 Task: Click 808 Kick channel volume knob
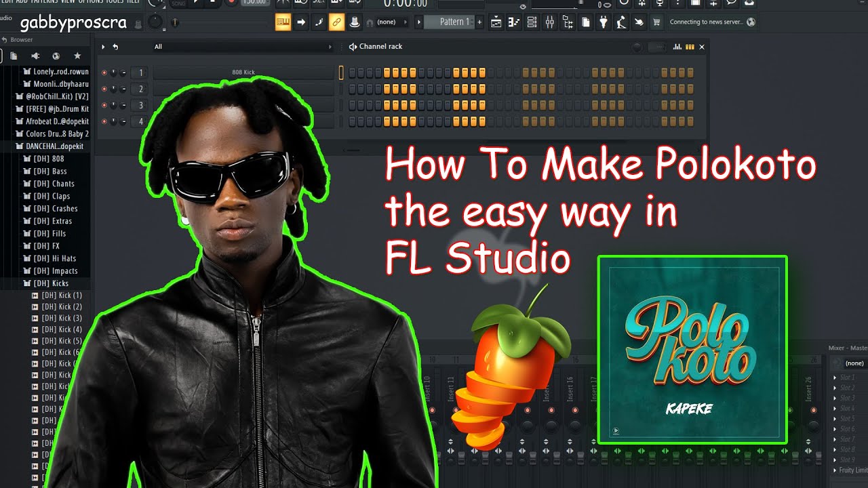coord(123,73)
